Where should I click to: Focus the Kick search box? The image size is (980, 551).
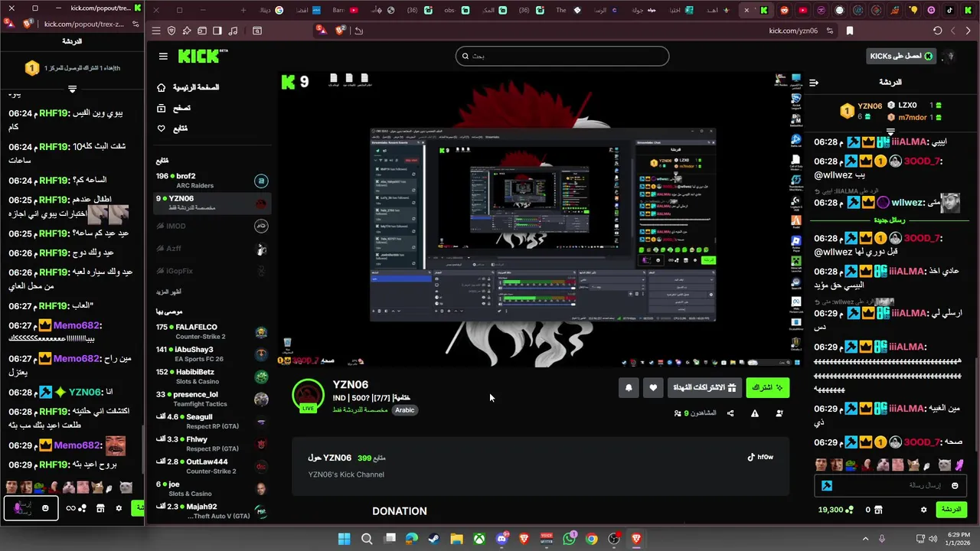(x=562, y=56)
